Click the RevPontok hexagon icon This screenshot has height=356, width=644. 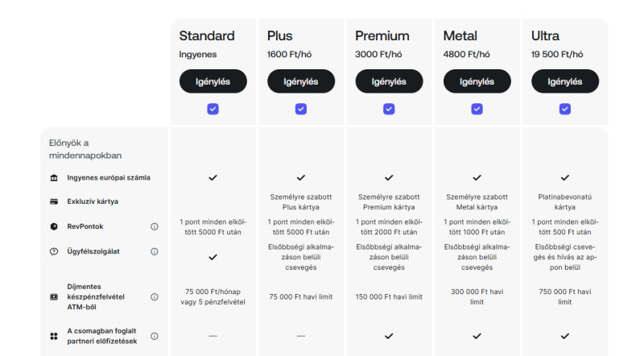click(x=54, y=227)
